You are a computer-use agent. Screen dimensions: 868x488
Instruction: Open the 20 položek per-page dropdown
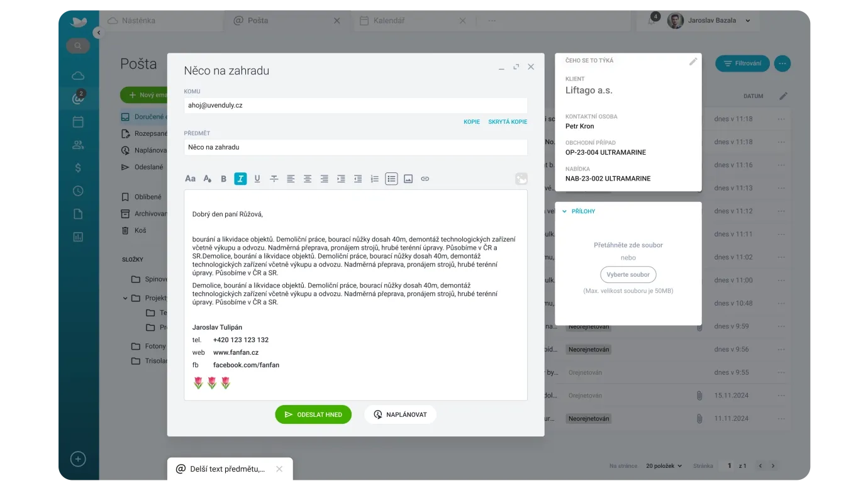664,466
